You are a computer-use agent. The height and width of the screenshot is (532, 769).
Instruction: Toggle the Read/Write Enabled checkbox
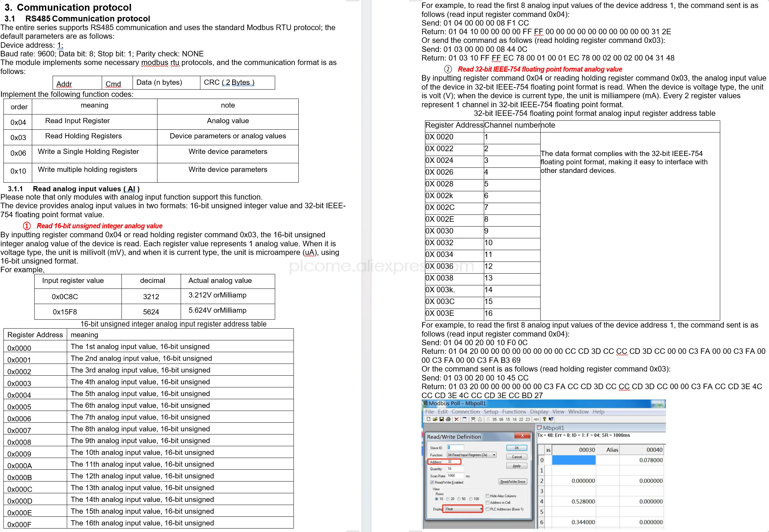click(432, 483)
